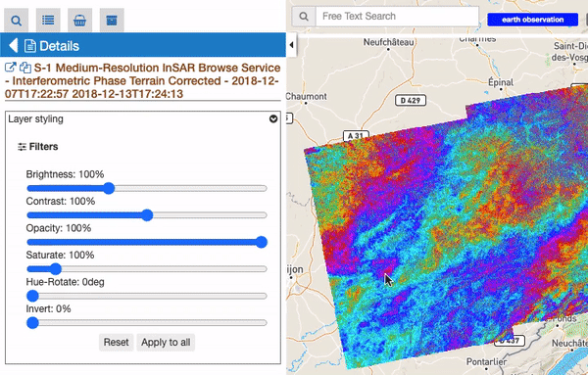Click the Details document icon
The width and height of the screenshot is (588, 375).
(30, 46)
